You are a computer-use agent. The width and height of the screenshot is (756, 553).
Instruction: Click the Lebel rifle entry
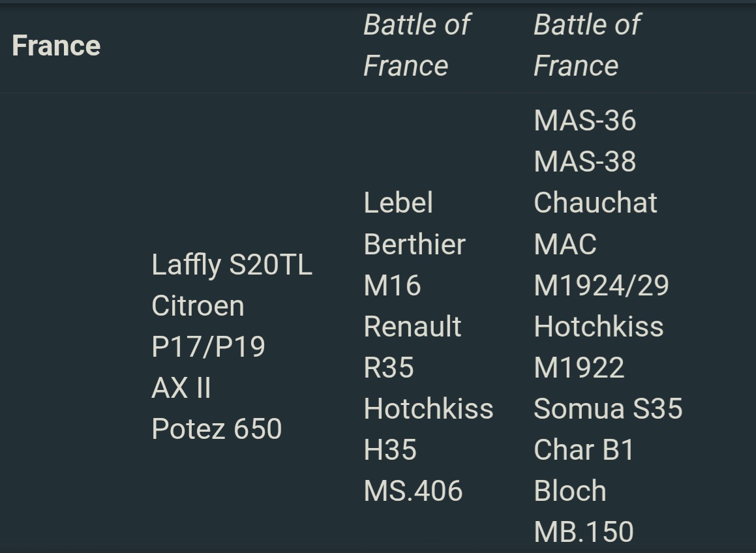tap(398, 203)
